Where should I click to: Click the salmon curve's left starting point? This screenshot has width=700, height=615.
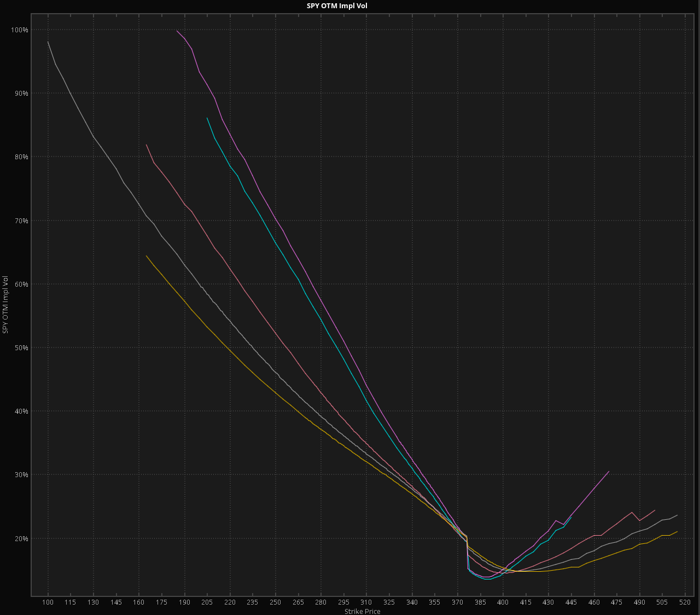pos(146,144)
